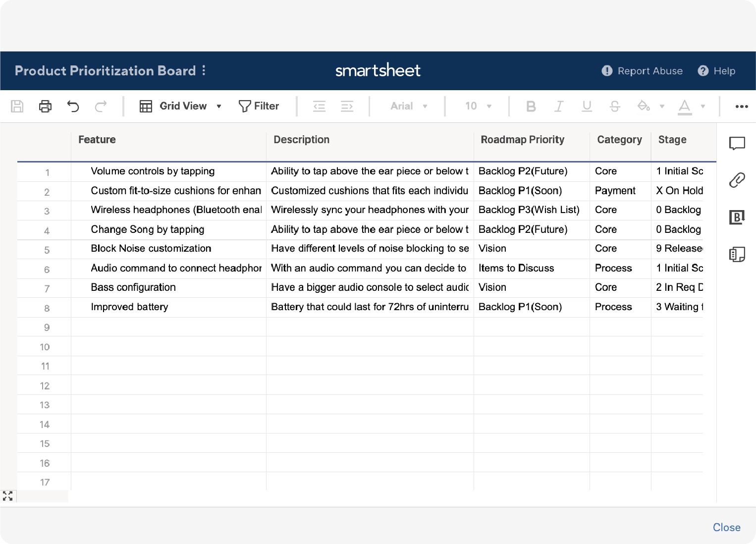
Task: Select 'Battery that could last for 72hrs' cell
Action: click(x=370, y=307)
